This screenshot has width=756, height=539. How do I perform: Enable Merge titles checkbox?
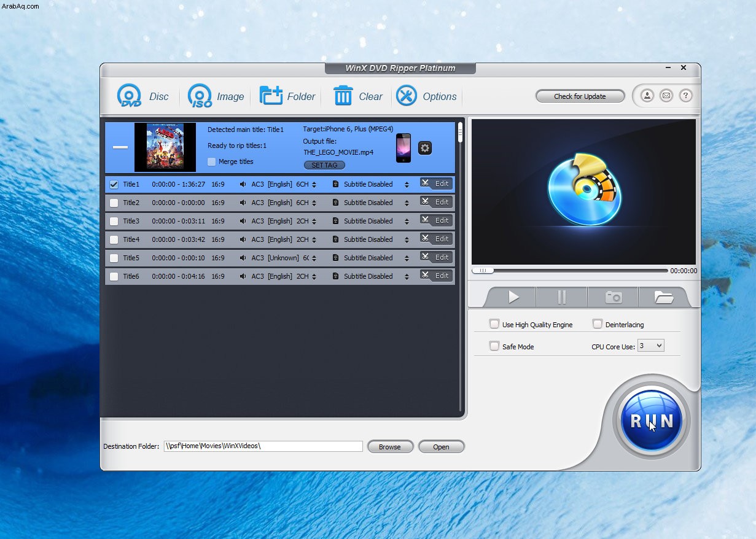tap(212, 161)
